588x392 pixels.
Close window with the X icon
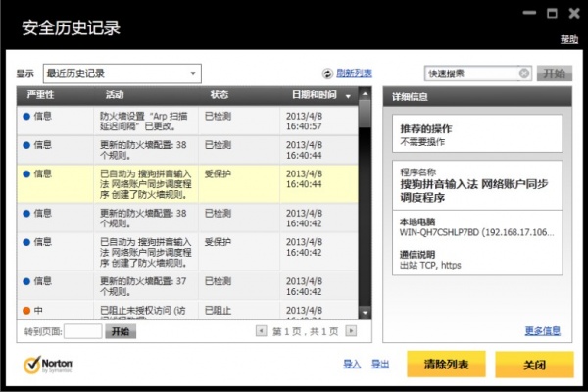pos(574,14)
